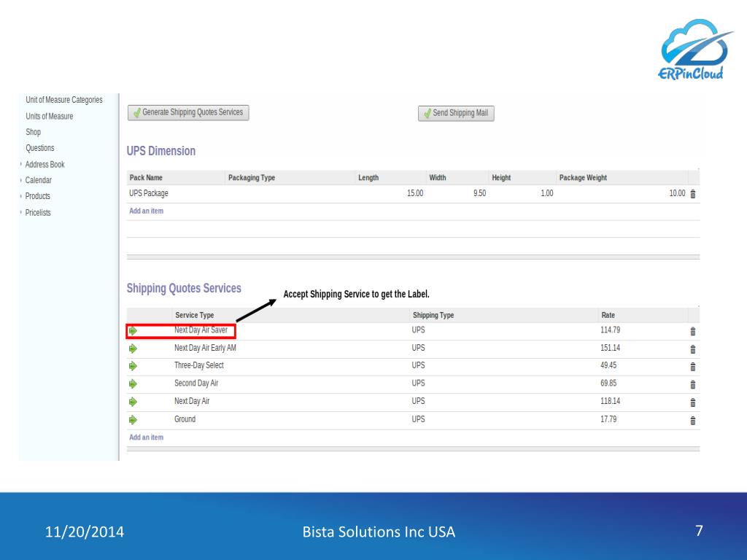Select the Second Day Air row text

pos(196,384)
